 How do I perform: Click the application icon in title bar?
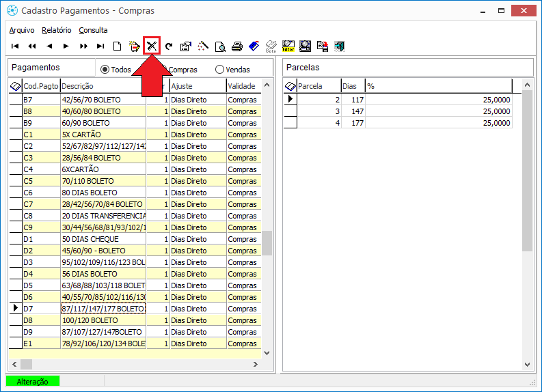(12, 10)
